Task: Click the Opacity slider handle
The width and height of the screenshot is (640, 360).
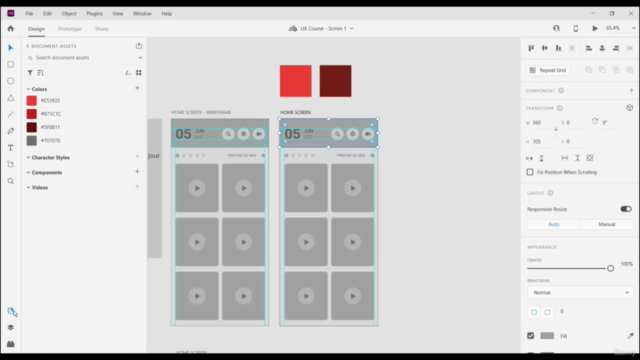Action: pyautogui.click(x=610, y=269)
